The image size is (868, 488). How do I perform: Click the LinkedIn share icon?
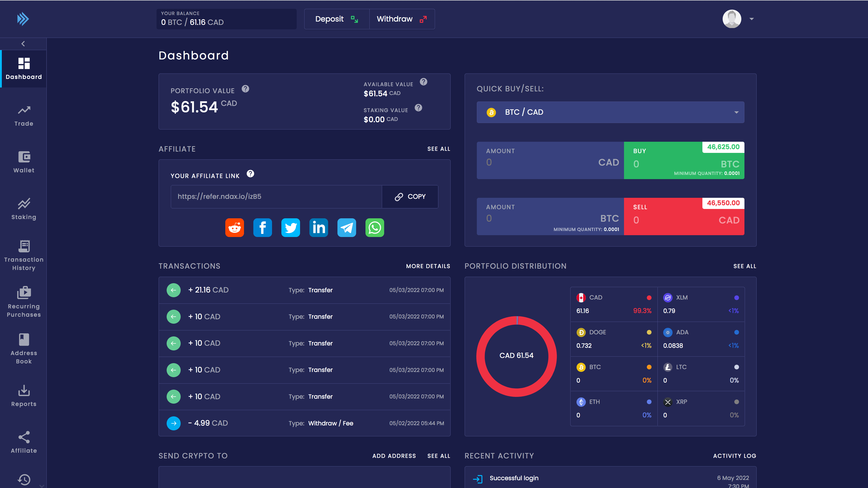coord(318,228)
